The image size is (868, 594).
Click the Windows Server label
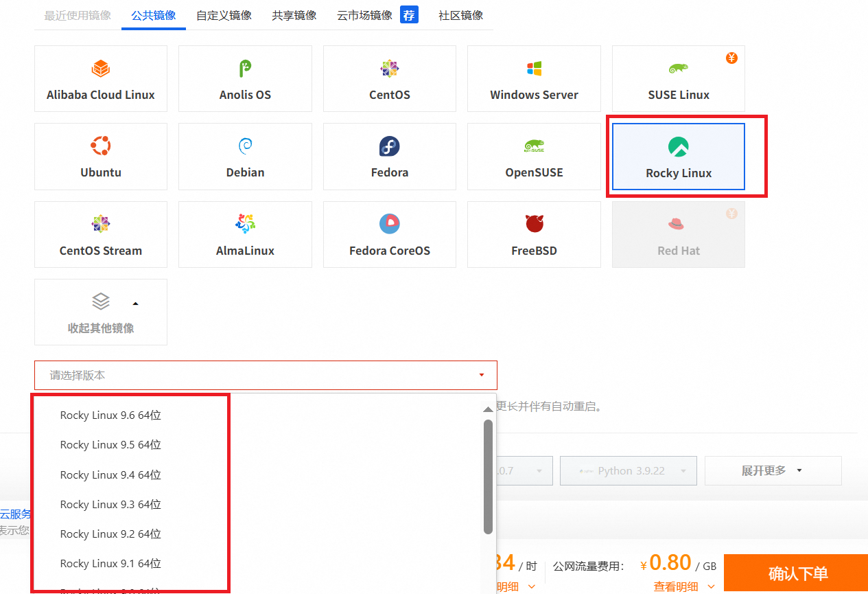[534, 95]
